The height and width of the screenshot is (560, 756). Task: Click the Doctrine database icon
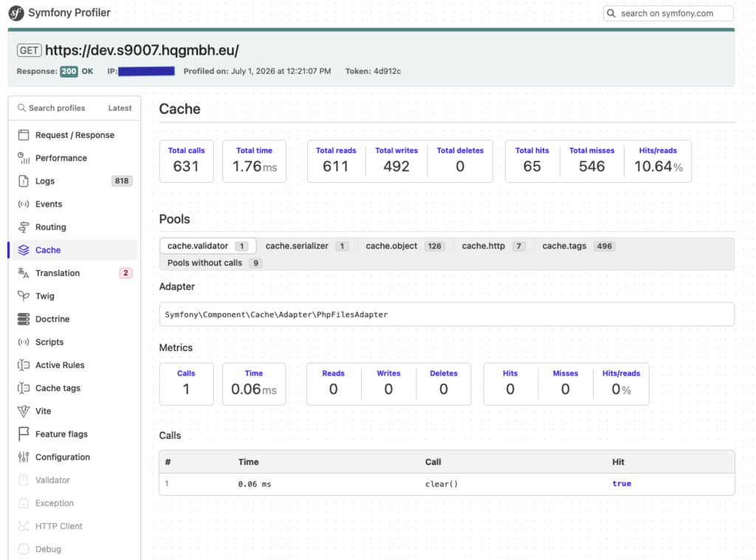(x=23, y=319)
